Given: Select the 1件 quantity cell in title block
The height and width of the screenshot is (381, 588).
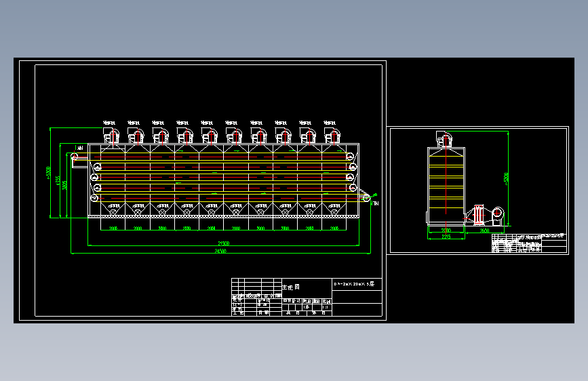Looking at the screenshot, I should click(307, 307).
